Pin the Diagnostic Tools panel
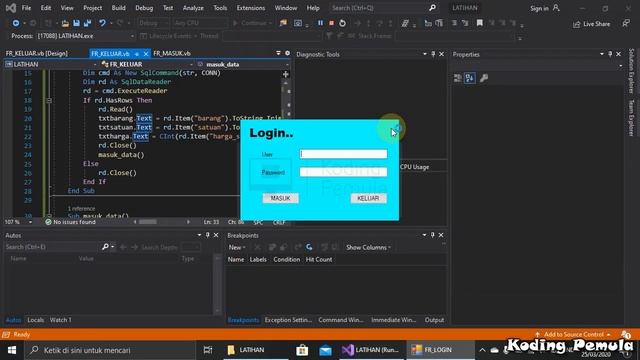The image size is (640, 360). (x=433, y=54)
